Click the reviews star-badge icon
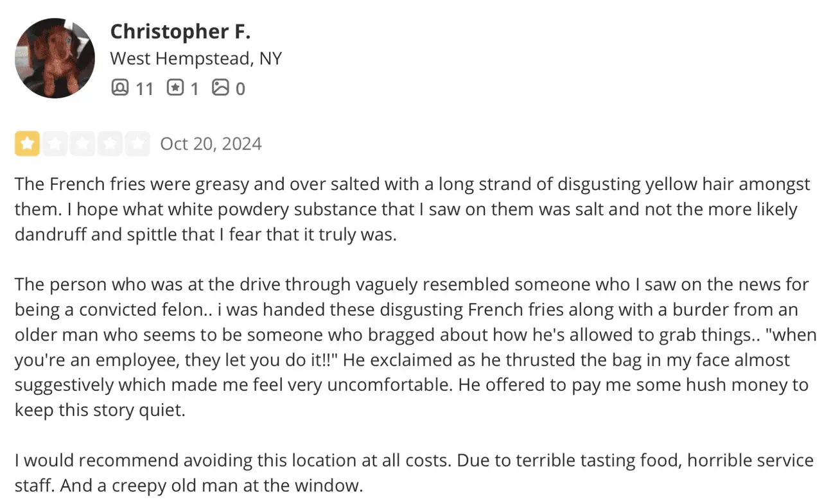Screen dimensions: 822x504 click(x=175, y=87)
